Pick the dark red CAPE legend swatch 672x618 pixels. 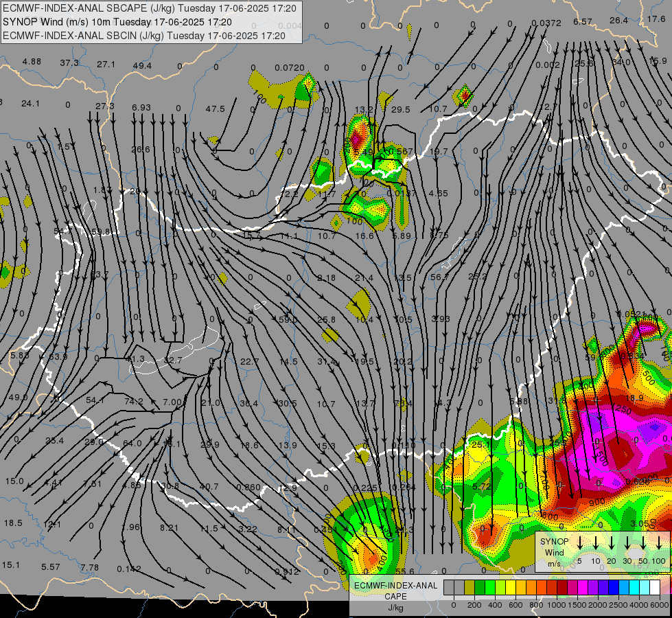click(x=562, y=588)
